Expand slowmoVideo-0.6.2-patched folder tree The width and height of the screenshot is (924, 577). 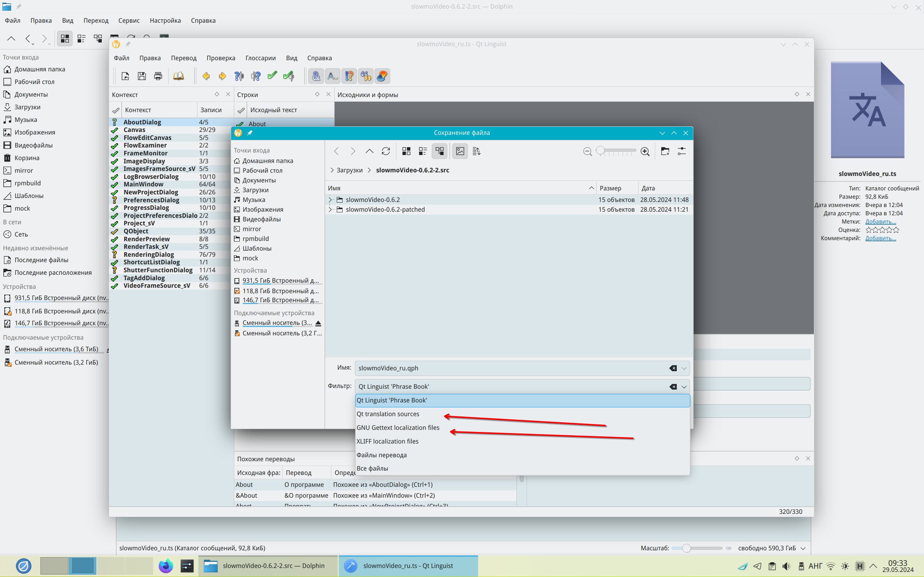coord(330,210)
